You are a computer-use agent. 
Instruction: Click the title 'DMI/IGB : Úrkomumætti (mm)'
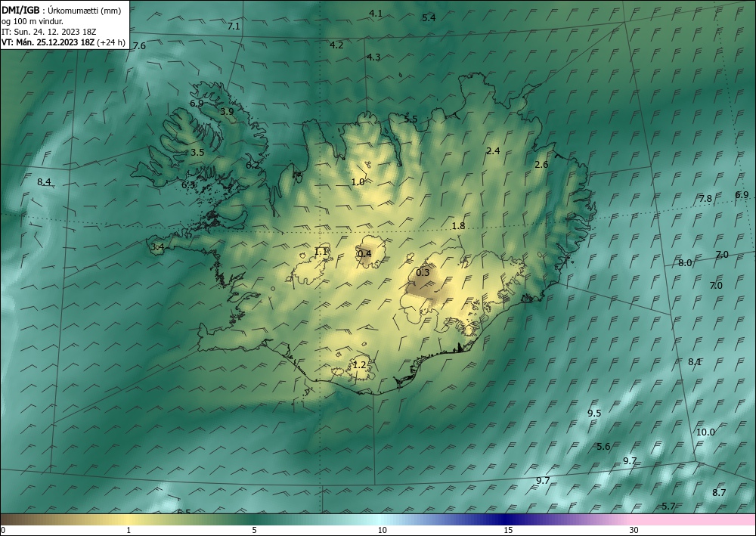coord(61,11)
